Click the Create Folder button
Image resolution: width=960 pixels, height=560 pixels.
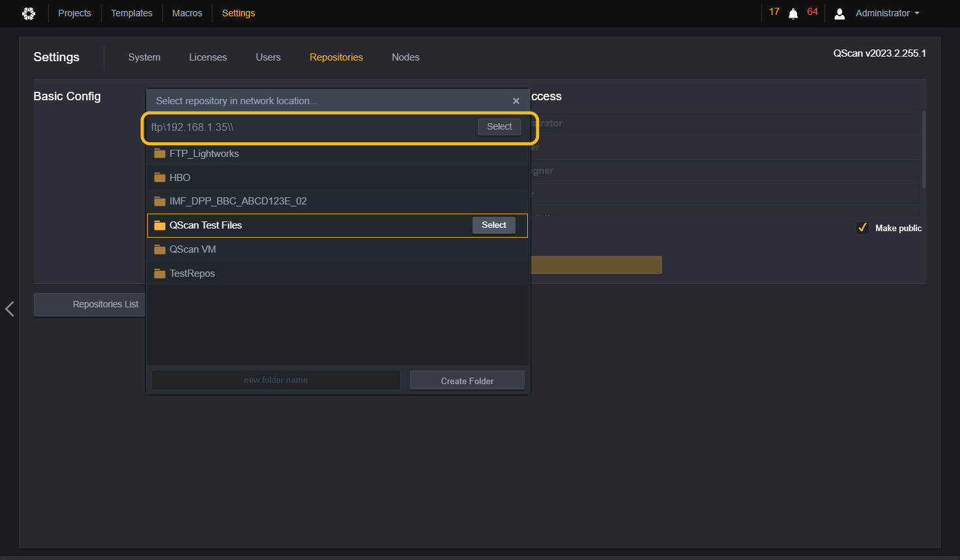coord(467,381)
